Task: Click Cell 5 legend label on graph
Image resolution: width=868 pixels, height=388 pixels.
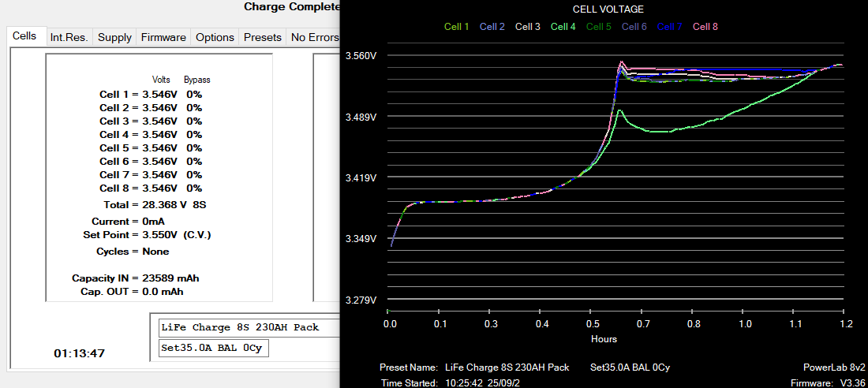Action: [598, 27]
